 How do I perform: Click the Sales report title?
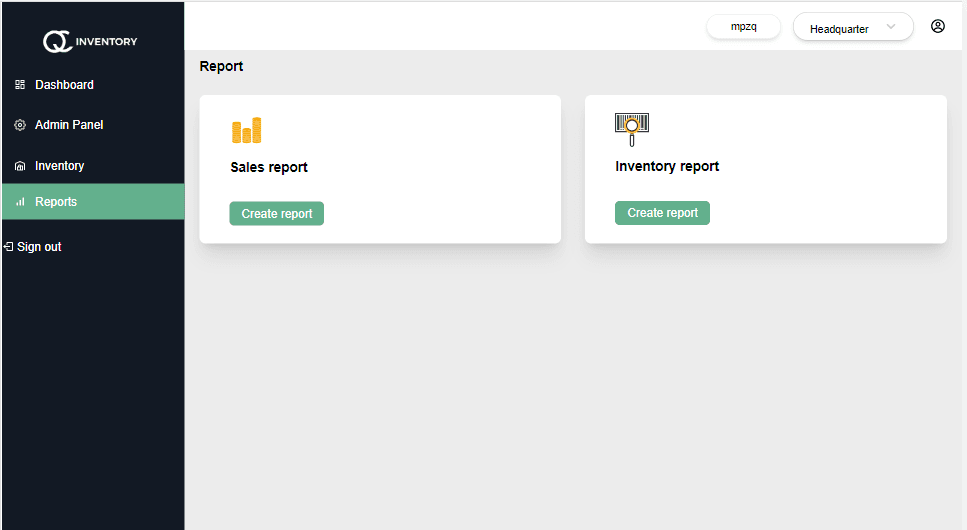[269, 167]
